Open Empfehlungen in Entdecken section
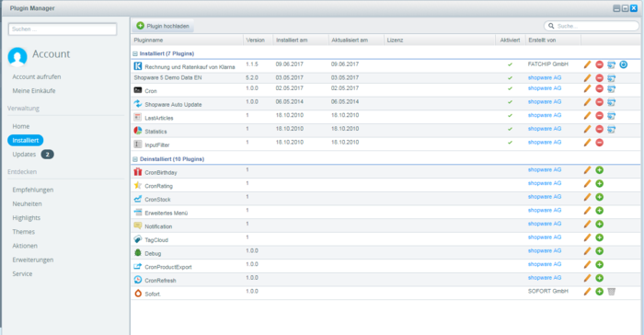Screen dimensions: 644x335 [x=33, y=190]
